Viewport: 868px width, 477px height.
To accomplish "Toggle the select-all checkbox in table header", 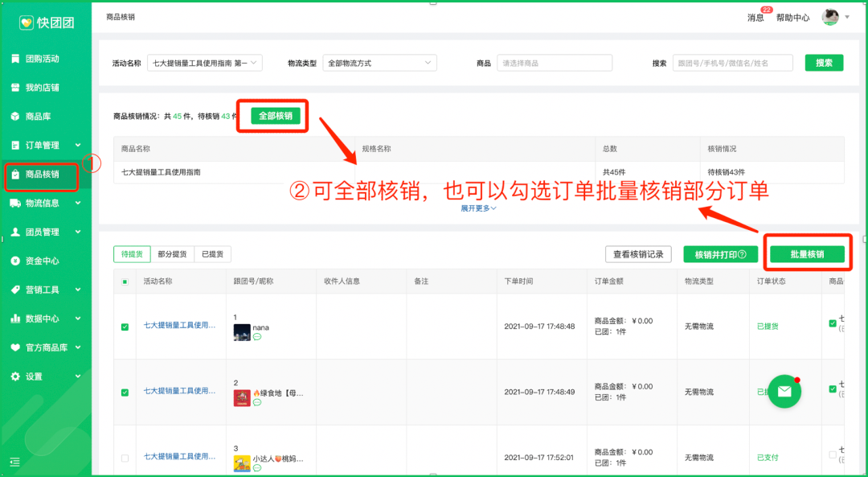I will (125, 282).
